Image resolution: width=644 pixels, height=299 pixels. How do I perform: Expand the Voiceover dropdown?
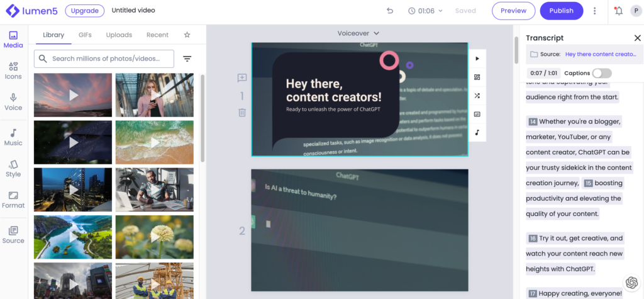pos(358,33)
